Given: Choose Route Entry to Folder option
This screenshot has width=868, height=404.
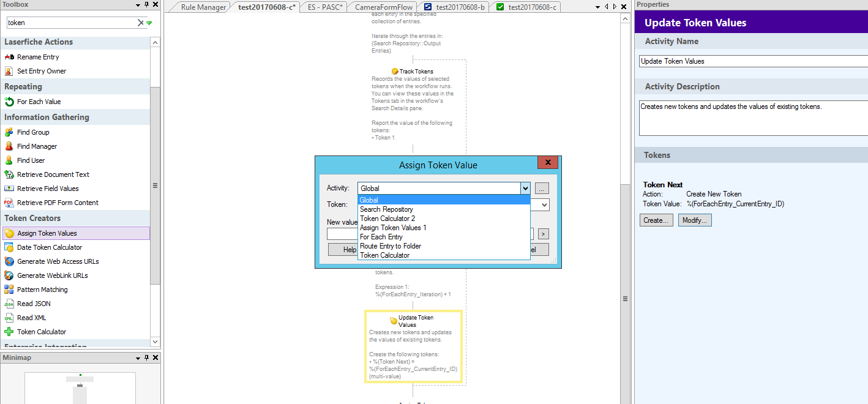Looking at the screenshot, I should click(444, 246).
